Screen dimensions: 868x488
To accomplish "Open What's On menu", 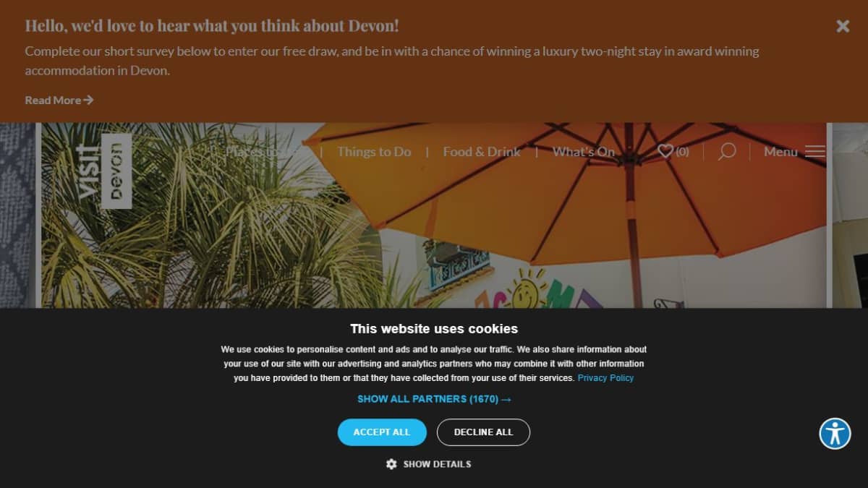I will (584, 152).
